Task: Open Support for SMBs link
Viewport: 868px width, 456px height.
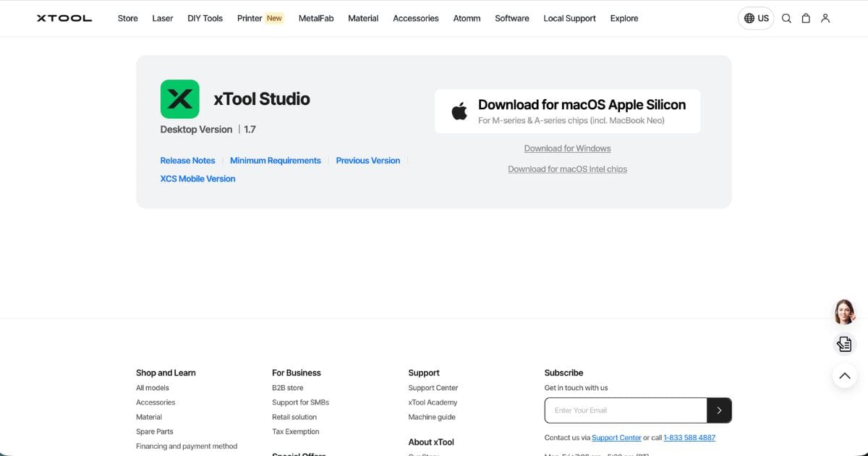Action: click(300, 402)
